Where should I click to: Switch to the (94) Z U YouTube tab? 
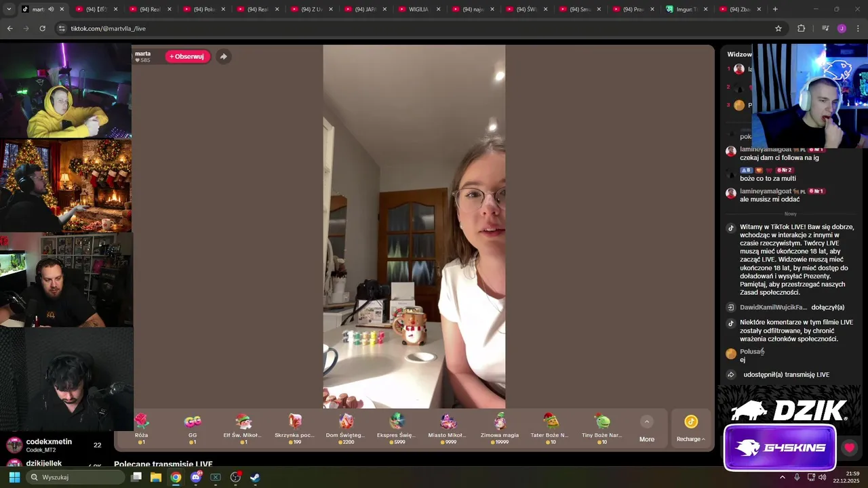coord(313,9)
